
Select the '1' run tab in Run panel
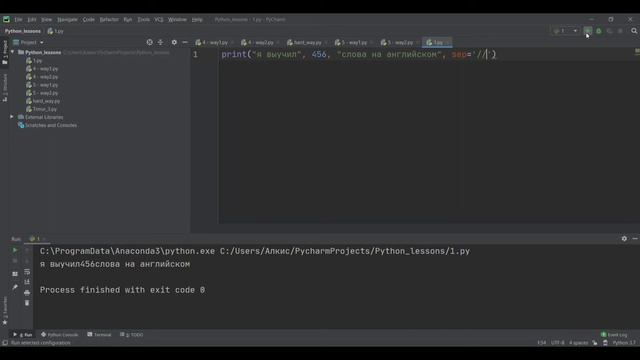[37, 239]
